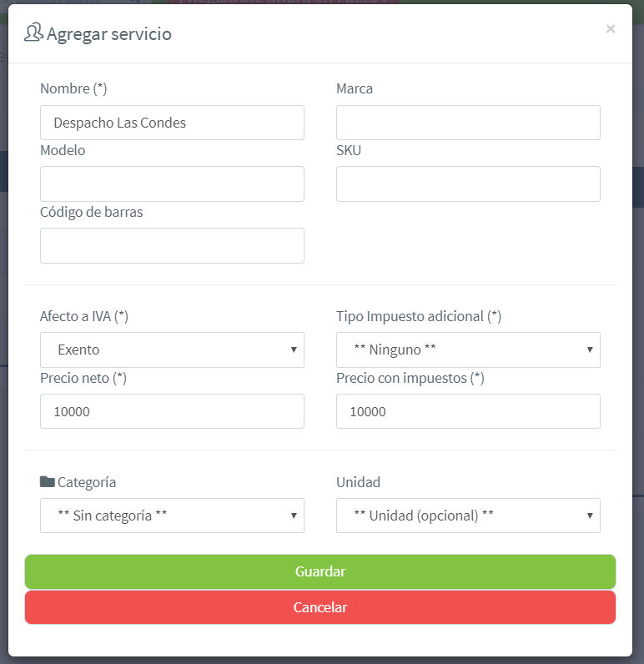
Task: Focus the Nombre text field
Action: [172, 123]
